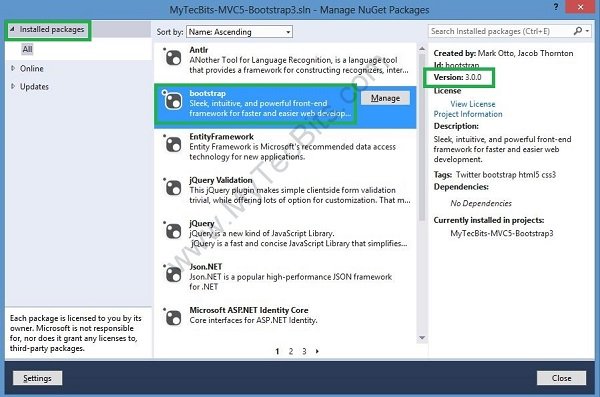Select the jQuery package title

pos(202,223)
